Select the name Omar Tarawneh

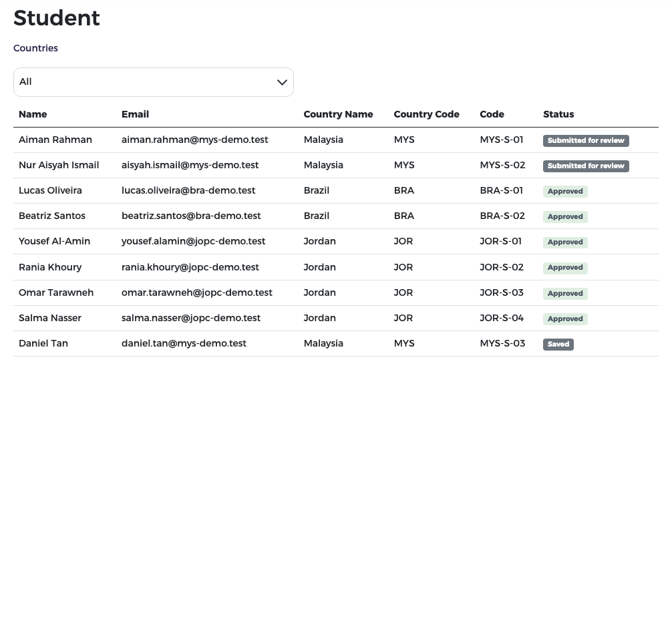coord(56,292)
